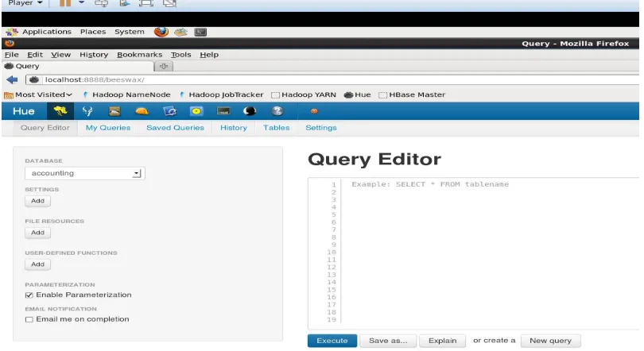Open the System menu
The width and height of the screenshot is (644, 351).
point(130,32)
